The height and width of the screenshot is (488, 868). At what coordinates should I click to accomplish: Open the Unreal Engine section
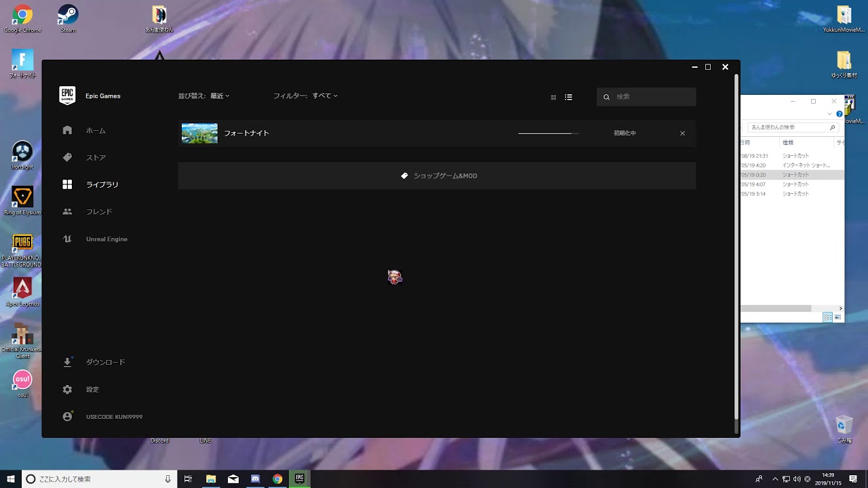[x=95, y=239]
